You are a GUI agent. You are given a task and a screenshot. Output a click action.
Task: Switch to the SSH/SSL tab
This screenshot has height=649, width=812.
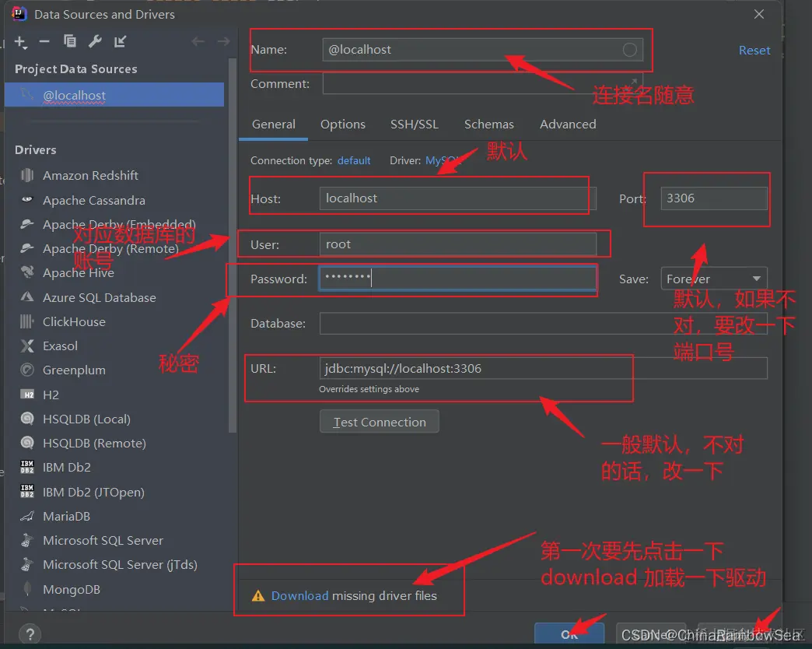pos(415,124)
